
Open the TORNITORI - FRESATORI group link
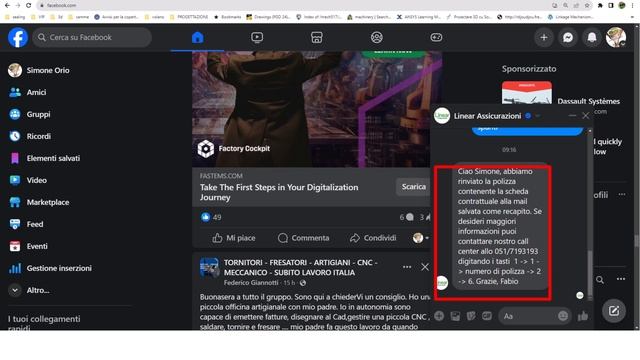point(301,267)
